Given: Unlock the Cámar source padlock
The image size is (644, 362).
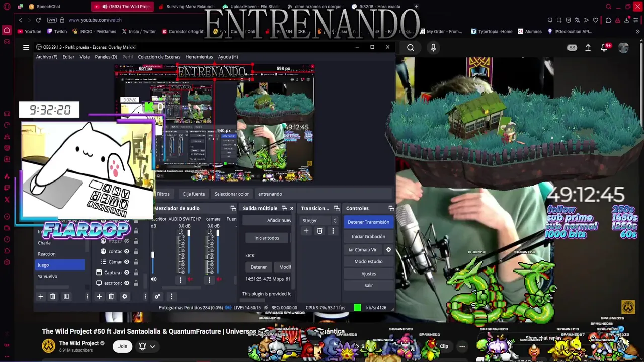Looking at the screenshot, I should (x=136, y=262).
